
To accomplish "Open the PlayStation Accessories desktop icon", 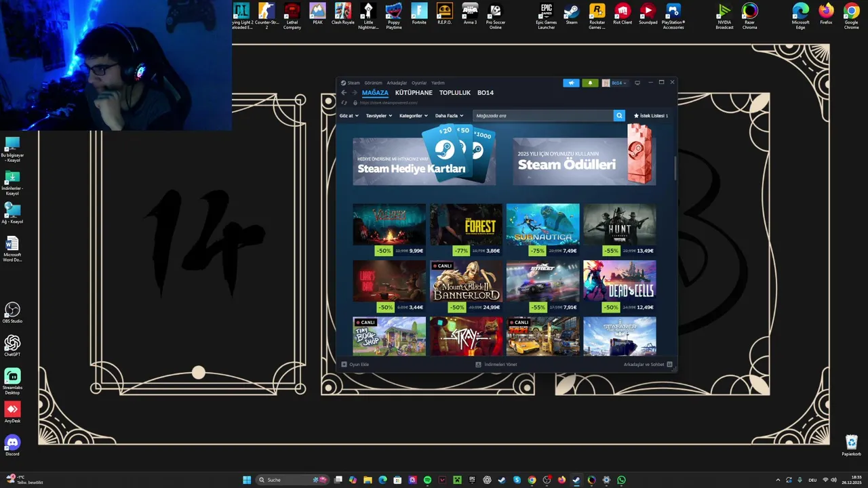I will pyautogui.click(x=673, y=16).
